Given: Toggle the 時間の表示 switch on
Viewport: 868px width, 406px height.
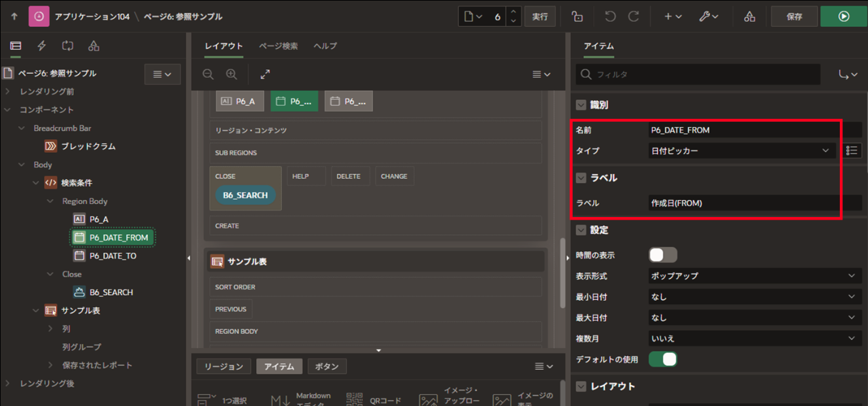Looking at the screenshot, I should [x=662, y=255].
